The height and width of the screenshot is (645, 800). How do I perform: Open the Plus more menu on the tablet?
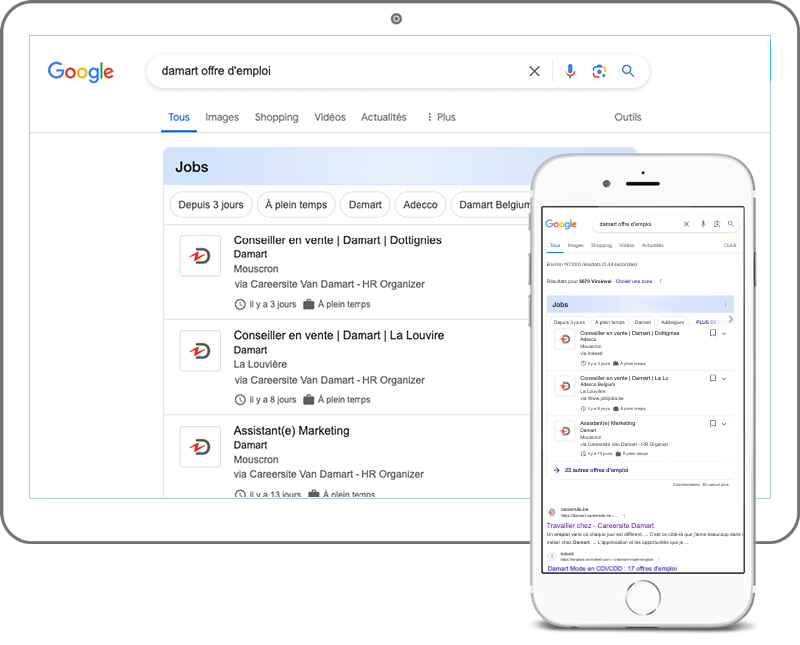point(440,117)
